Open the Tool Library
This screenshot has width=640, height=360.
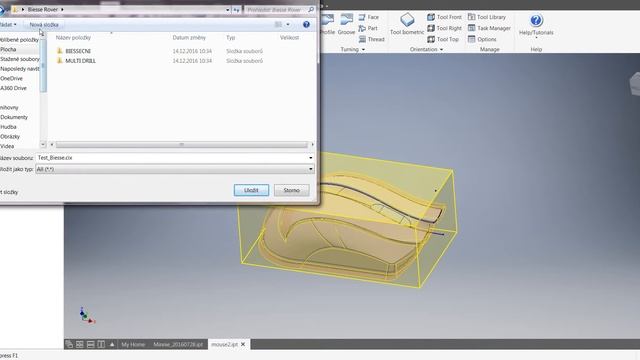487,17
